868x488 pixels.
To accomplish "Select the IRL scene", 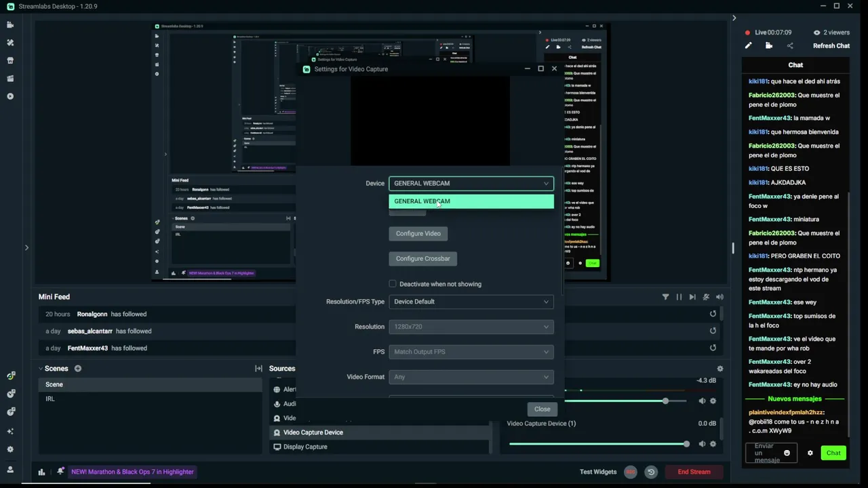I will coord(151,399).
